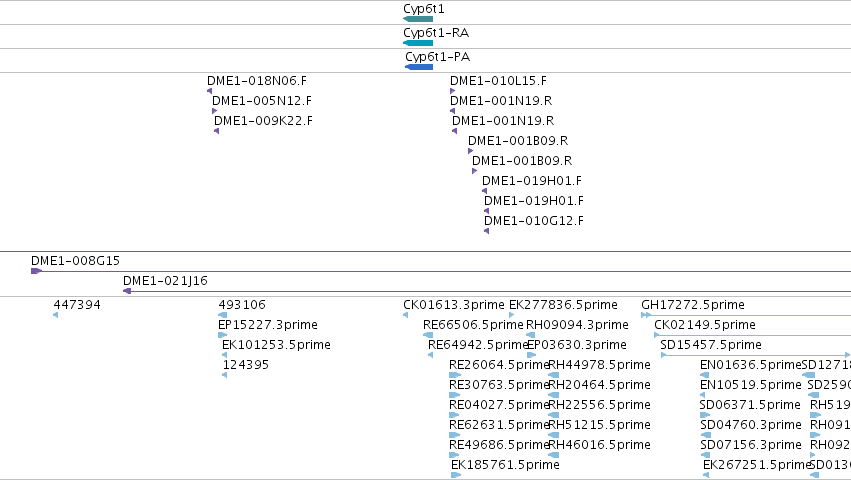
Task: Open the DME1-005N12.F feature label
Action: (262, 100)
